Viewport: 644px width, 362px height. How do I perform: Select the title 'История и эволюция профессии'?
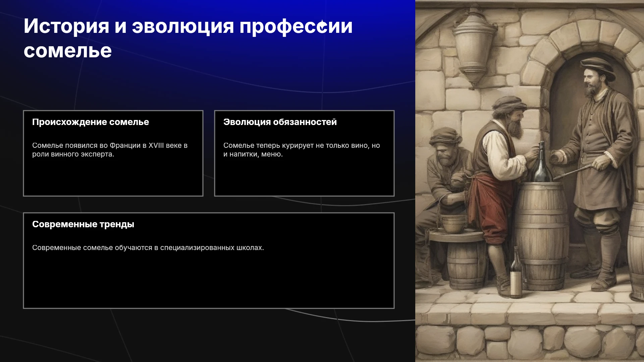[188, 26]
